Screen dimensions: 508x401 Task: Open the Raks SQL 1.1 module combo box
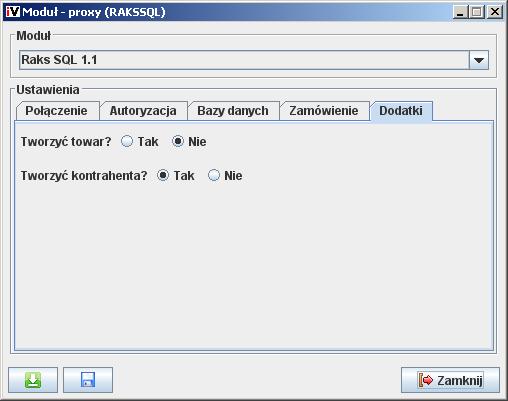pyautogui.click(x=254, y=60)
